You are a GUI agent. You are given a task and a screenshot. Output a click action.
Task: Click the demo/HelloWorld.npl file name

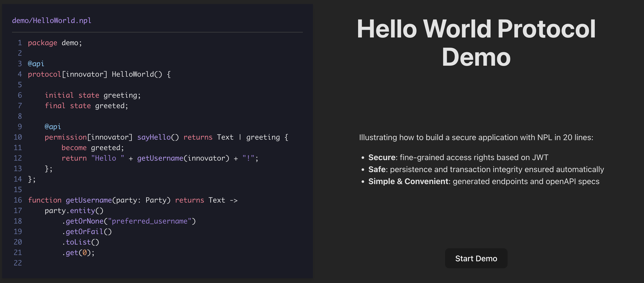(x=51, y=20)
